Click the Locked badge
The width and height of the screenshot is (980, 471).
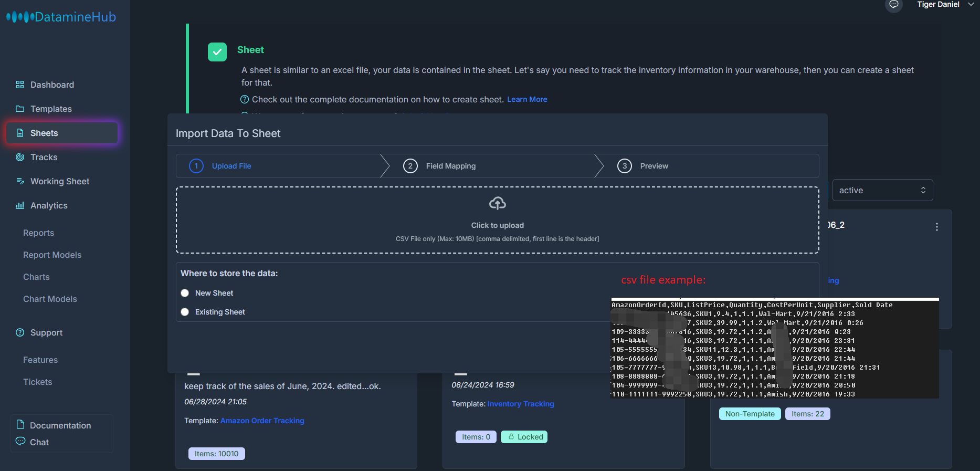pyautogui.click(x=524, y=437)
